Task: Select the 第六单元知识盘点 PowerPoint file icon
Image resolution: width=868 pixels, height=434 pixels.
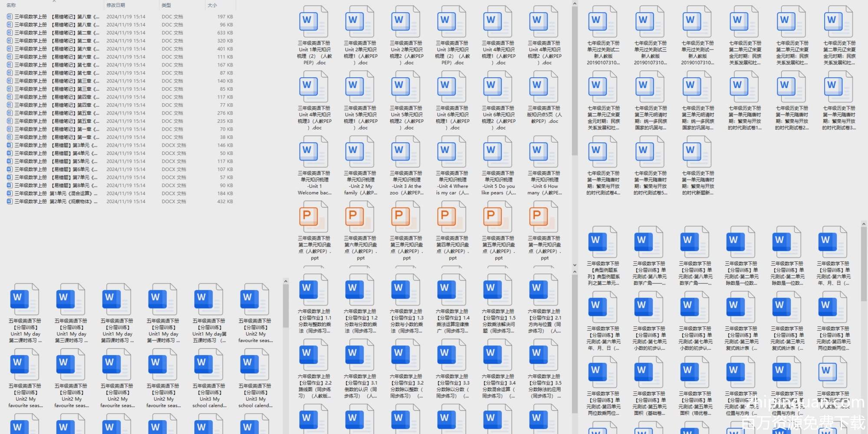Action: point(360,217)
